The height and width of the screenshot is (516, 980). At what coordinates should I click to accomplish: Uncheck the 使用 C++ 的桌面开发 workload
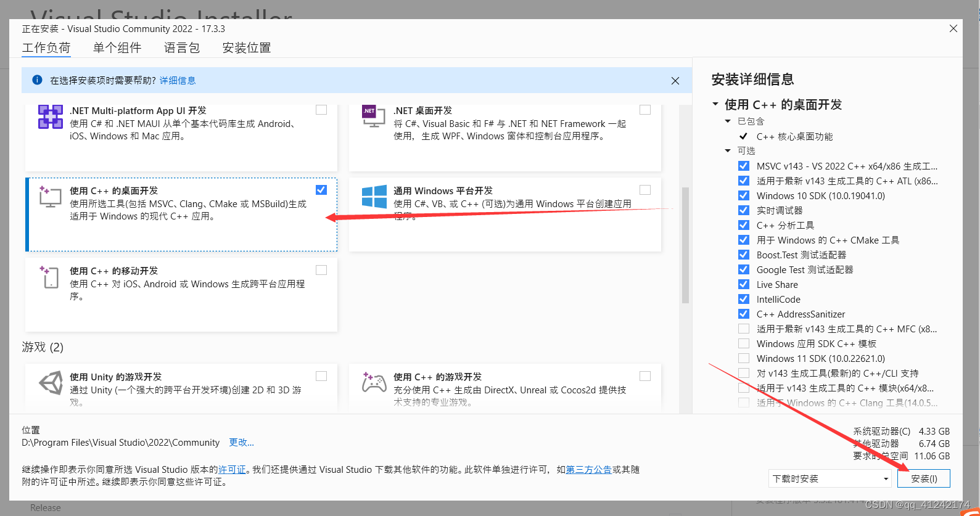[x=321, y=190]
